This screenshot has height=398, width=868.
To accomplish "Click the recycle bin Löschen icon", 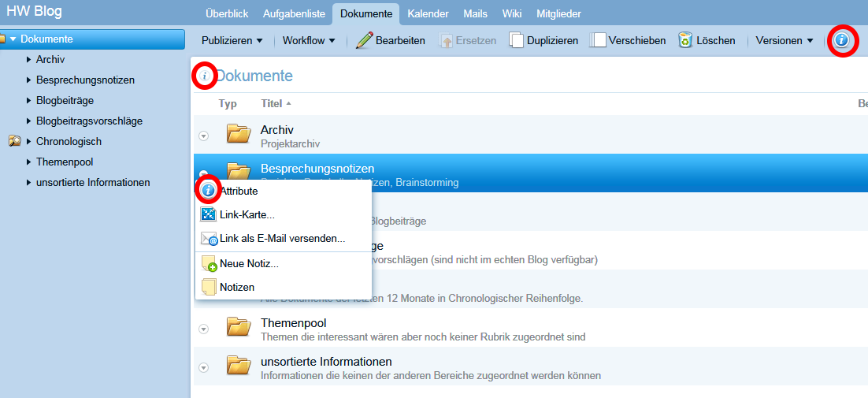I will [x=685, y=40].
